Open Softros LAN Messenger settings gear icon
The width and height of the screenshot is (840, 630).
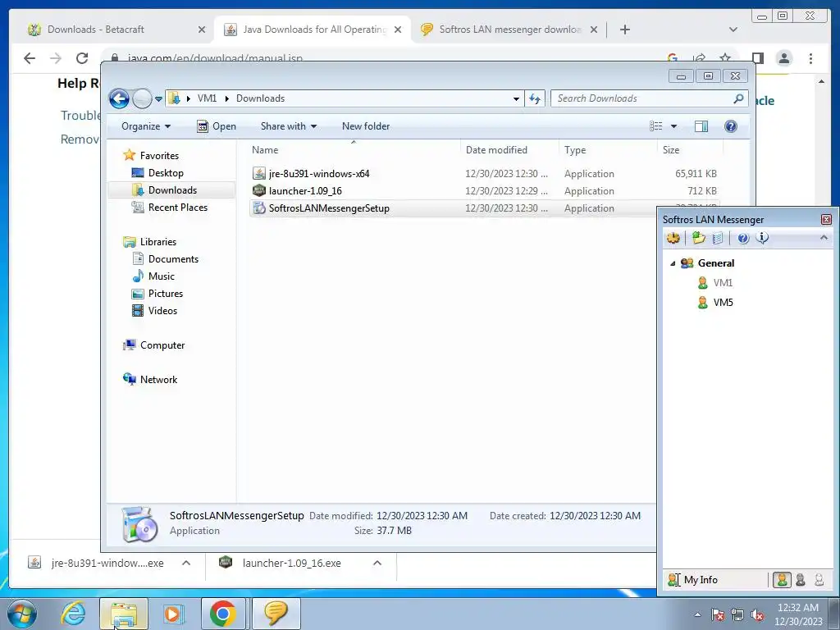(673, 238)
